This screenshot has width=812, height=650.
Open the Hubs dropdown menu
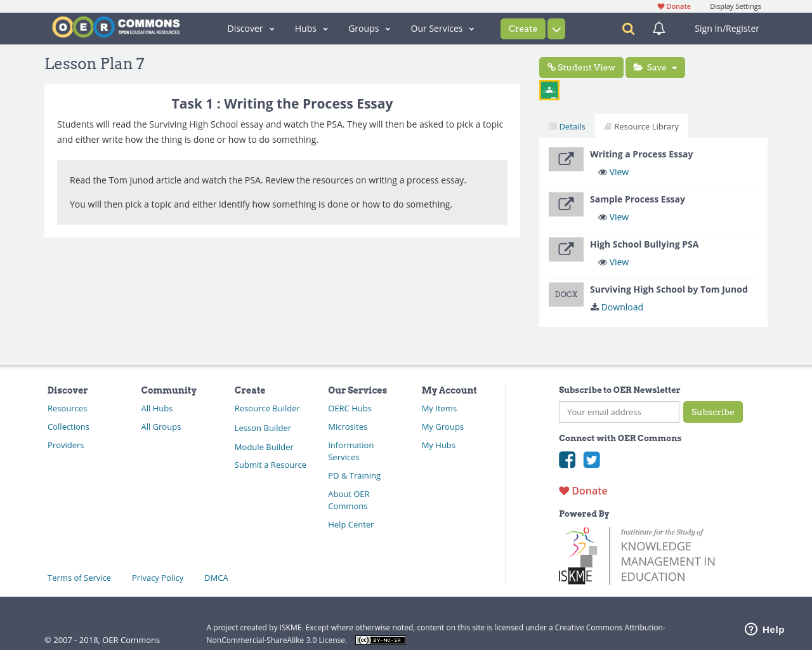coord(310,28)
